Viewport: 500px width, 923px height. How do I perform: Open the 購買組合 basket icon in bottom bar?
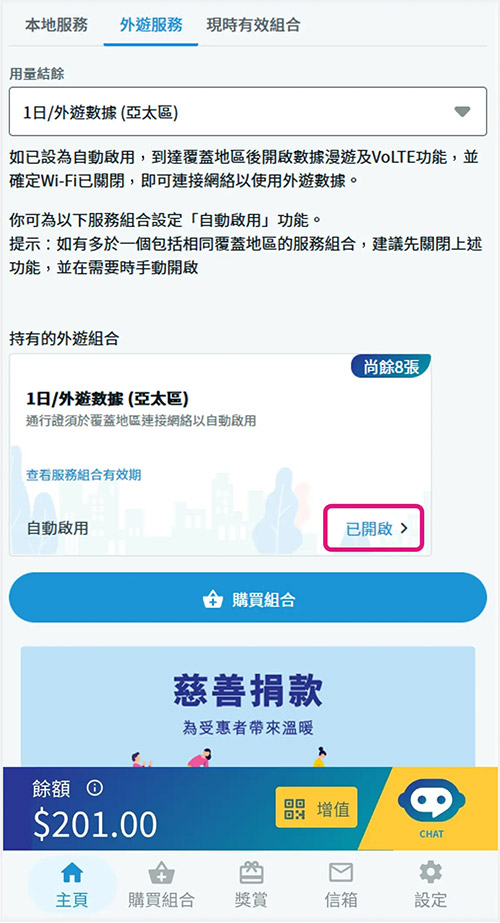[161, 873]
